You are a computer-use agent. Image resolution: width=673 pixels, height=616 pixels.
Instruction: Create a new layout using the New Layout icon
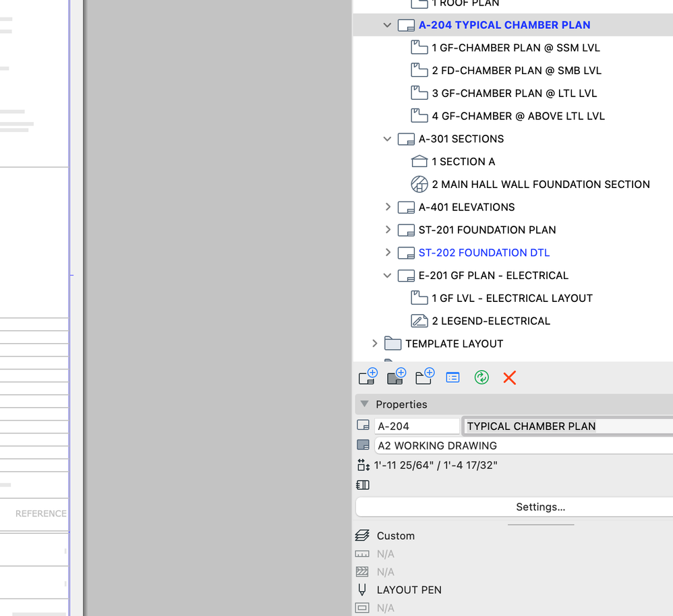368,377
